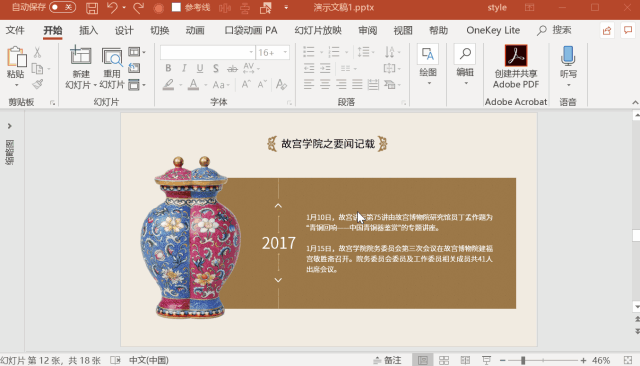The height and width of the screenshot is (366, 640).
Task: Check the 参考线 guides checkbox
Action: pyautogui.click(x=176, y=7)
